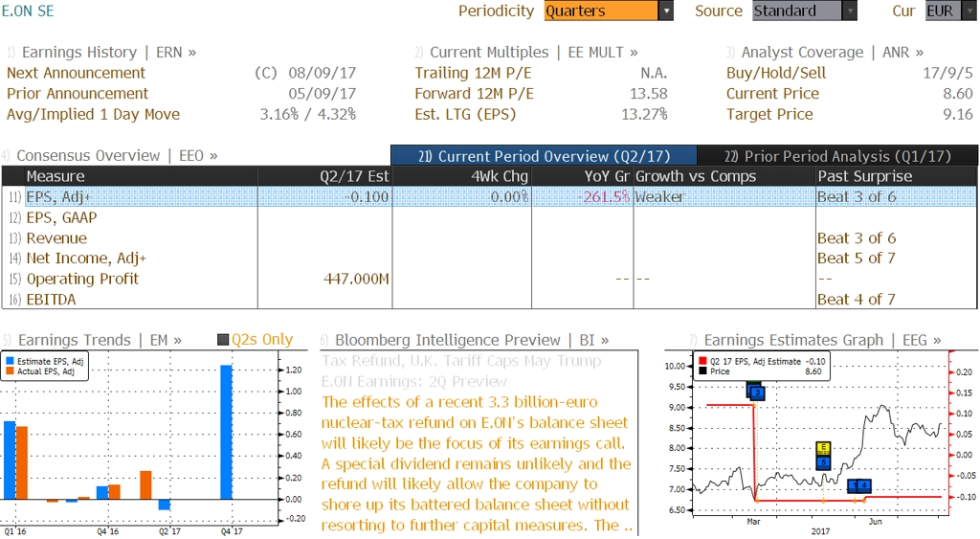The width and height of the screenshot is (980, 539).
Task: Click the orange Actual EPS legend swatch
Action: click(x=10, y=371)
